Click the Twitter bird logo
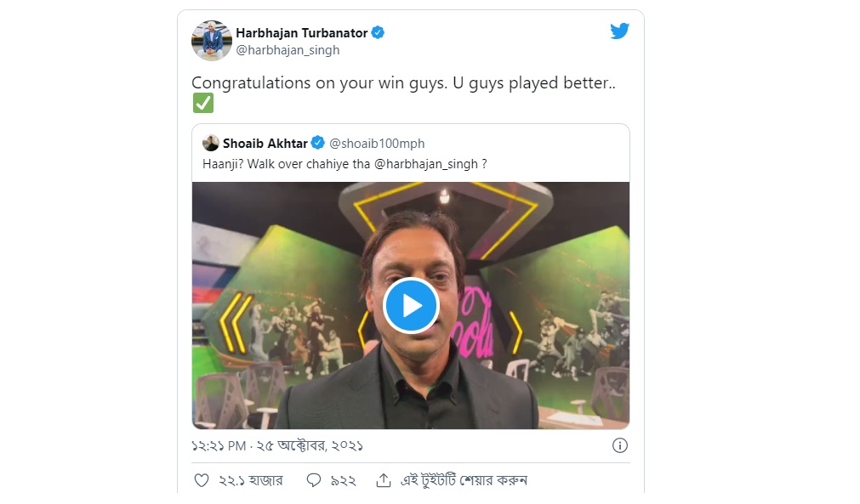This screenshot has width=860, height=504. coord(619,31)
